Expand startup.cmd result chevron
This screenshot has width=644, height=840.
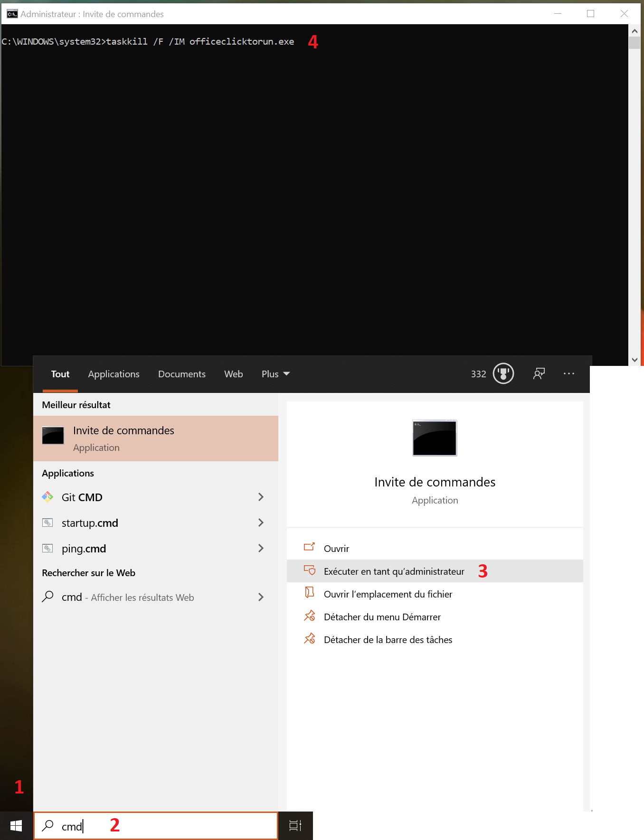click(261, 523)
